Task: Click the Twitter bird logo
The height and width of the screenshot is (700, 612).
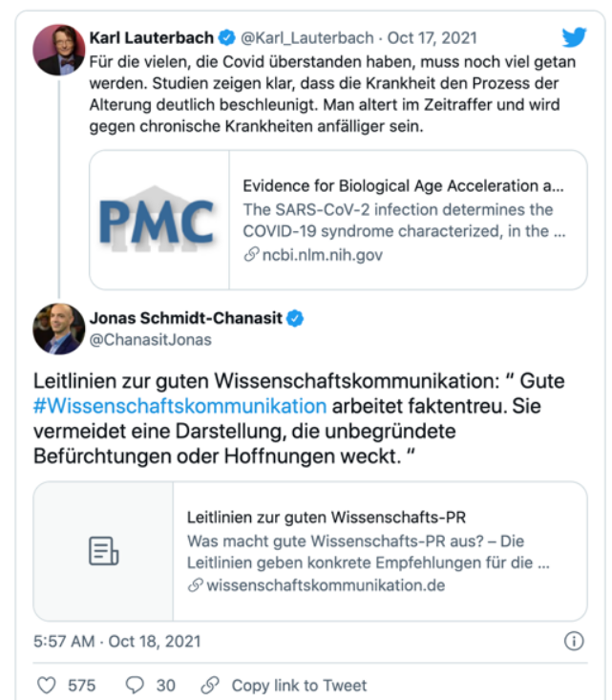Action: tap(574, 37)
